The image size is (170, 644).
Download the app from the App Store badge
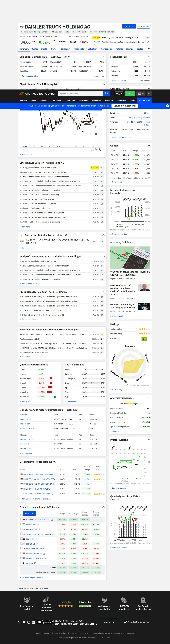point(44,622)
